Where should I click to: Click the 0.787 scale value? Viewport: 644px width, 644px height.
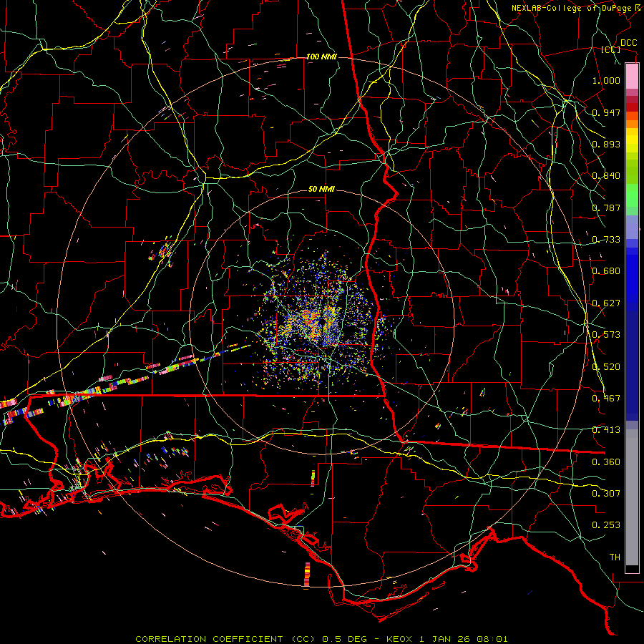(606, 208)
